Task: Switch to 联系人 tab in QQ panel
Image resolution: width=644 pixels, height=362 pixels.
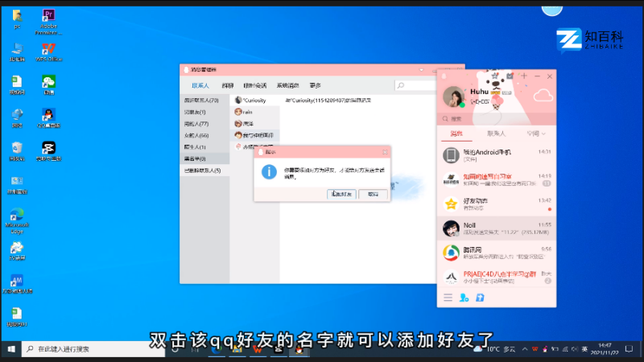Action: (x=496, y=134)
